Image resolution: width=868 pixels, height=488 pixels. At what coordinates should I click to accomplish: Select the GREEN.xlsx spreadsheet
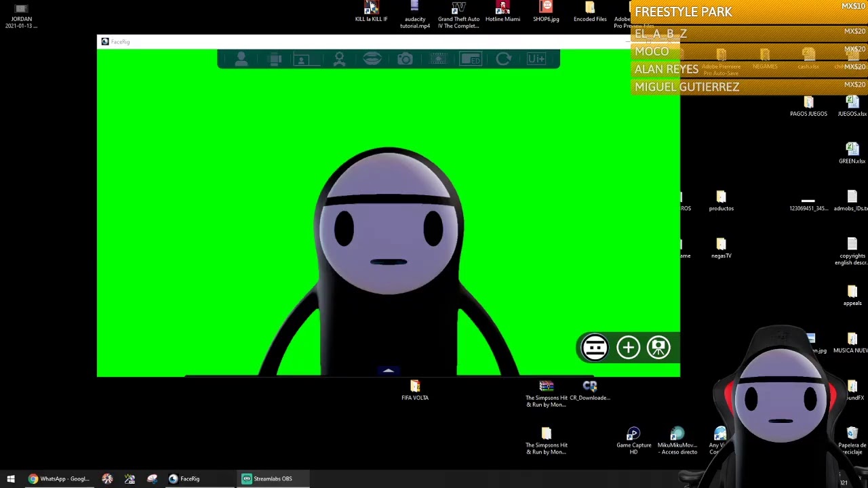pos(852,154)
